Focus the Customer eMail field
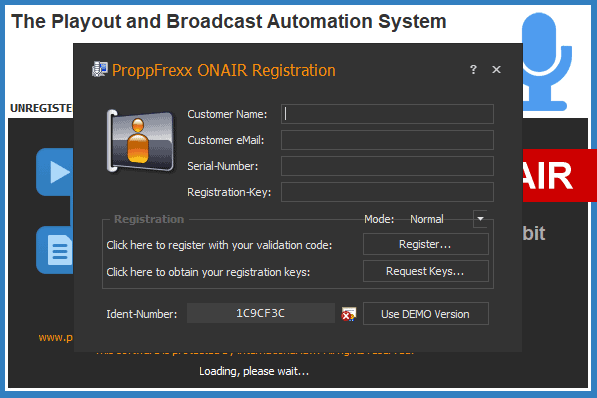The image size is (597, 398). click(x=387, y=140)
